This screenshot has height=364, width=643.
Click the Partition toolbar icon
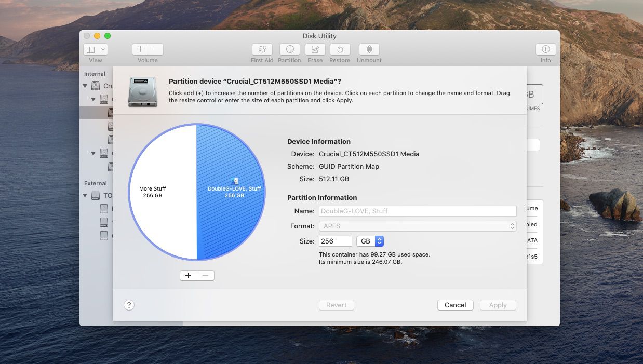click(x=289, y=49)
